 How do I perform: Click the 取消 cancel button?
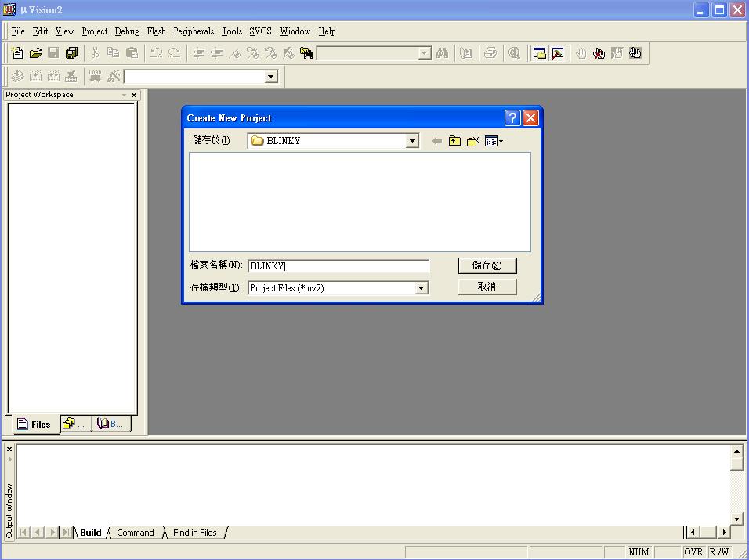click(x=487, y=287)
